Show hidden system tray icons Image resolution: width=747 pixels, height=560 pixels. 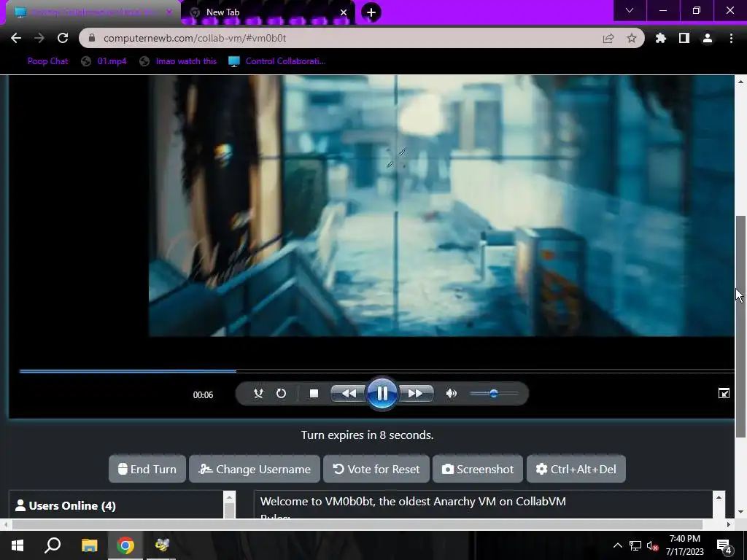click(617, 545)
